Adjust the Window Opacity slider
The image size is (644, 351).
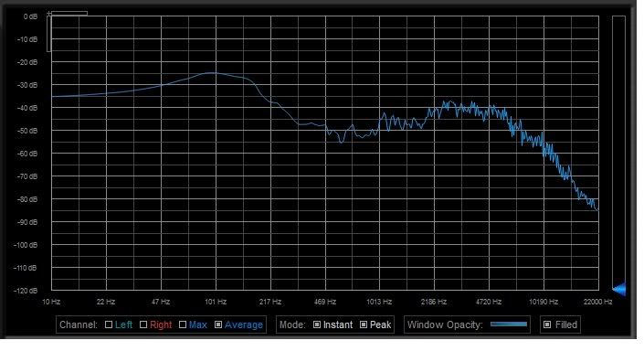[509, 324]
